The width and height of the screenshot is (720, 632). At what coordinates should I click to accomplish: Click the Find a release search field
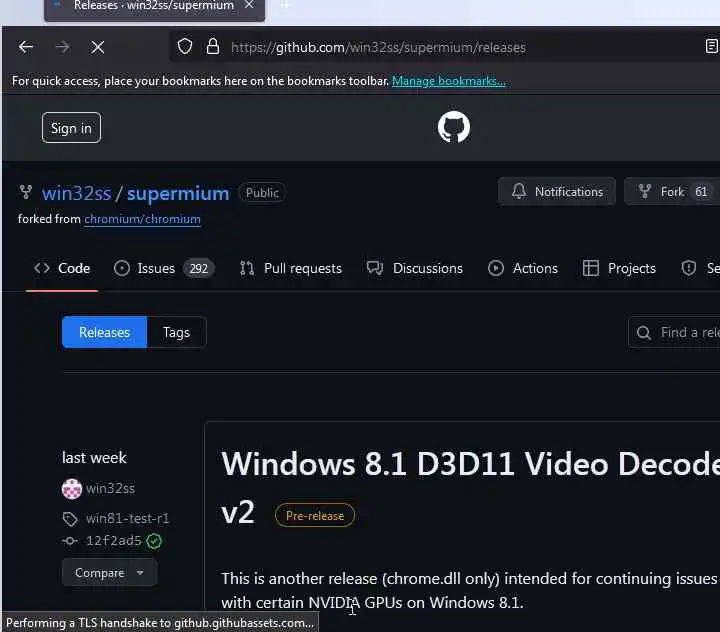(674, 332)
